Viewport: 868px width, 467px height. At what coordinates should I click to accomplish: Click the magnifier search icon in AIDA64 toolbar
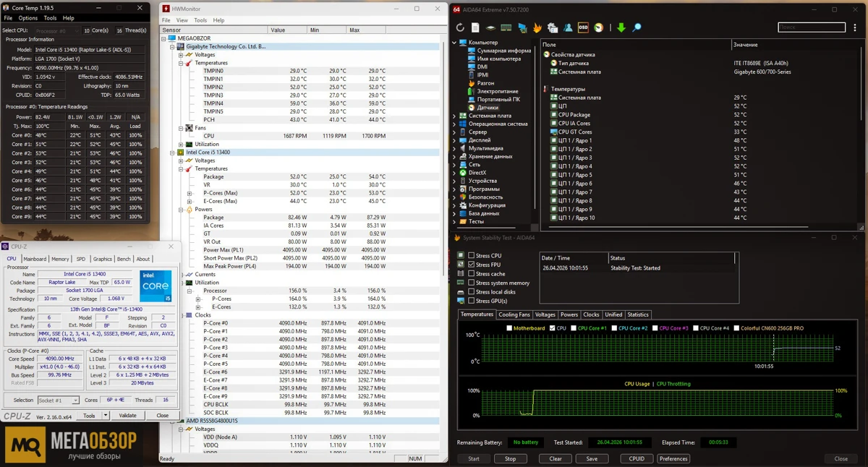tap(637, 27)
